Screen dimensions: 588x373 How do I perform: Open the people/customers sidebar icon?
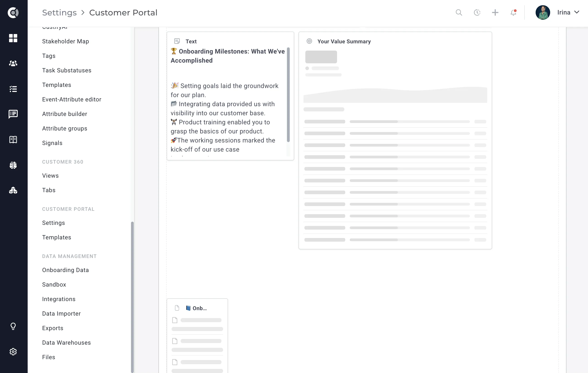[x=13, y=64]
